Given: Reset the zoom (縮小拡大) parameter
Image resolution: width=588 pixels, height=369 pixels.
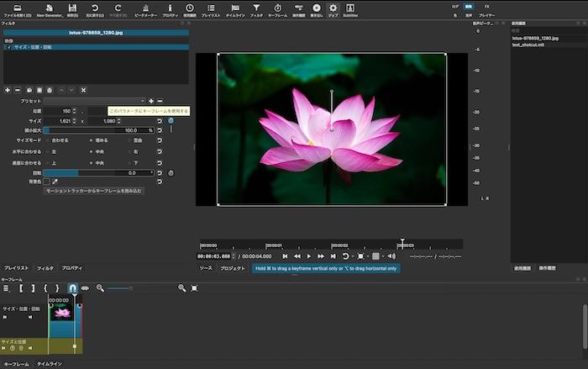Looking at the screenshot, I should [160, 130].
